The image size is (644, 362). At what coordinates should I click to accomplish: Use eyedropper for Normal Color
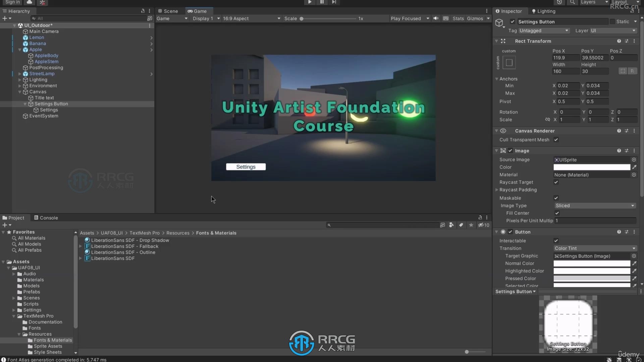634,263
